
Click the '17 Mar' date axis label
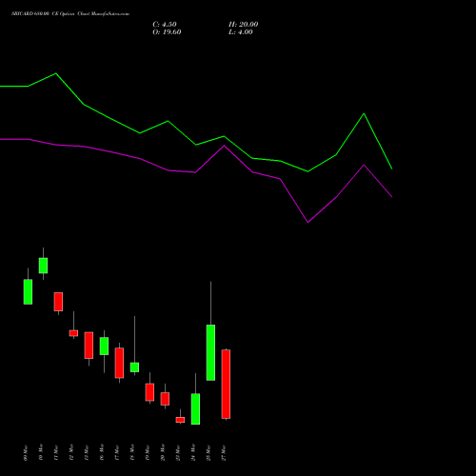point(117,453)
